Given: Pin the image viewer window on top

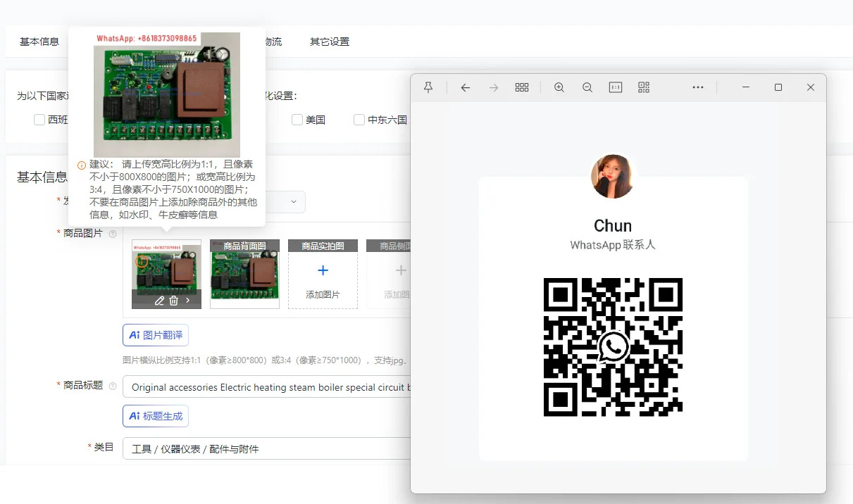Looking at the screenshot, I should pyautogui.click(x=428, y=87).
